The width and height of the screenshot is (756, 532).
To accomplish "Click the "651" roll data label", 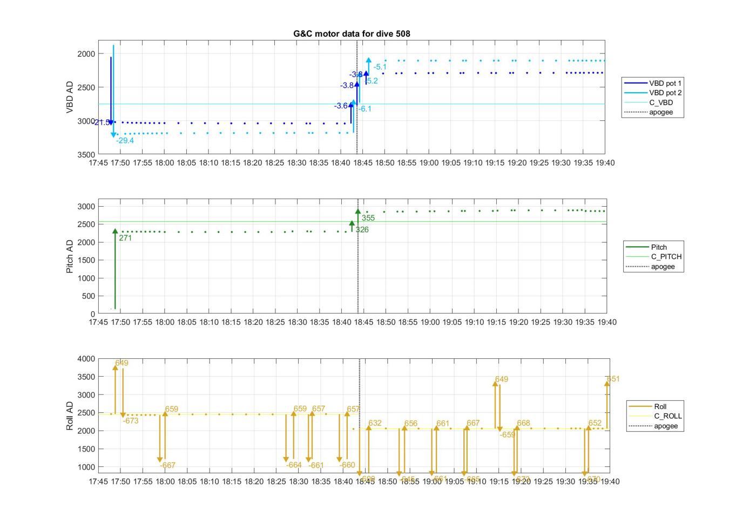I will (613, 379).
